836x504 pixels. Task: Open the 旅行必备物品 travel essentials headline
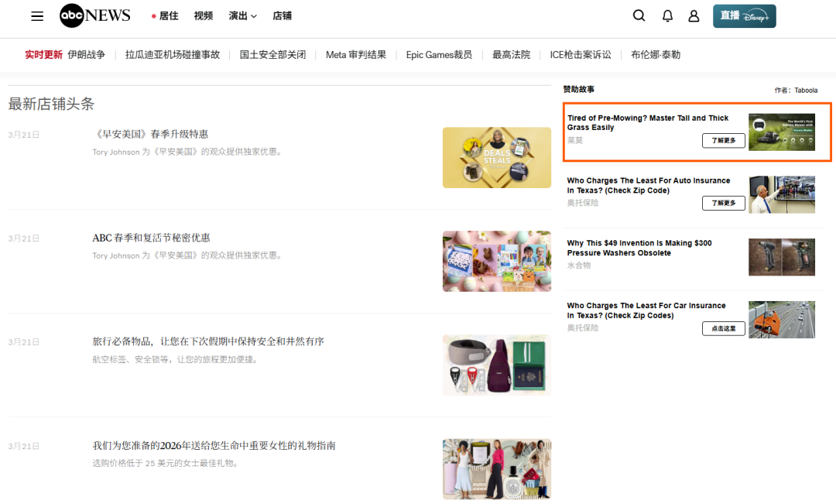pos(208,341)
